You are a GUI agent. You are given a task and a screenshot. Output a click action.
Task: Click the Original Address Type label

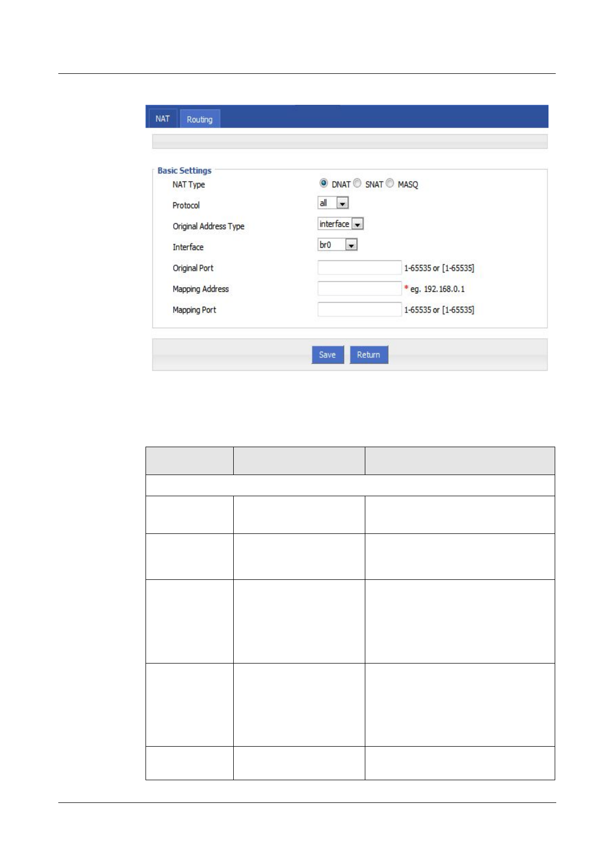tap(208, 226)
